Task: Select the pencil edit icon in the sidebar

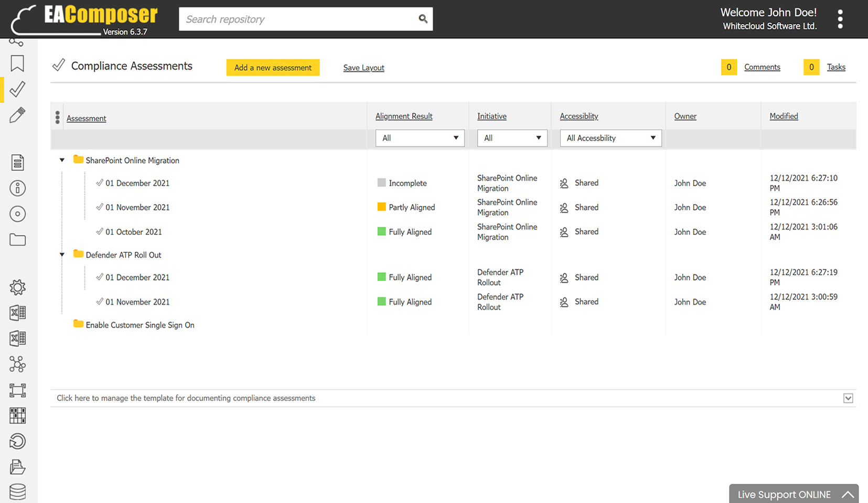Action: [17, 115]
